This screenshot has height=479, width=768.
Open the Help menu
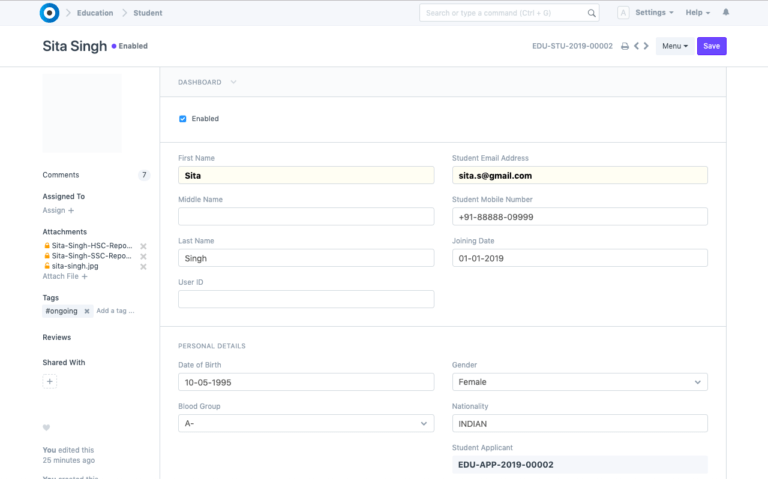[x=697, y=13]
